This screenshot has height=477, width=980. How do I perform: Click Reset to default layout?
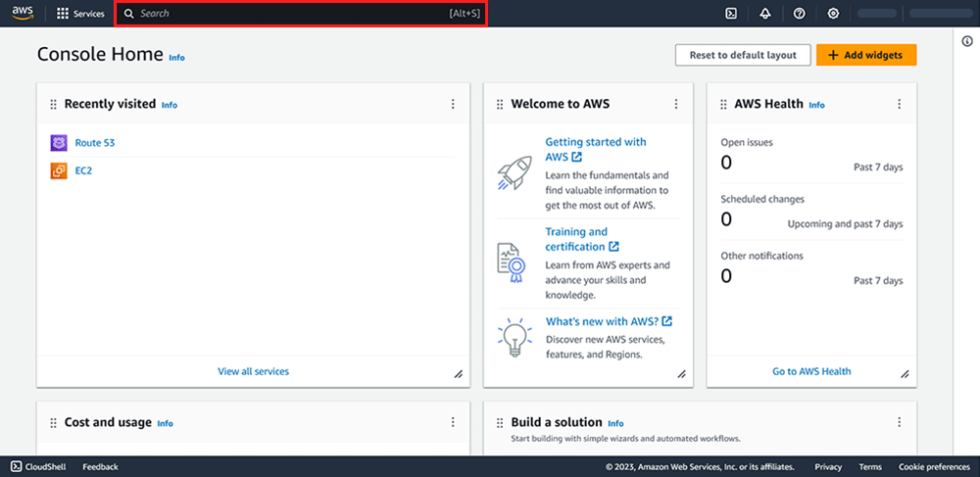pos(743,55)
